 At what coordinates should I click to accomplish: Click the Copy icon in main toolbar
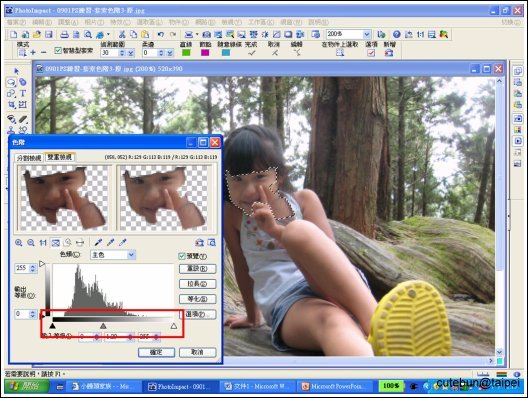click(133, 34)
